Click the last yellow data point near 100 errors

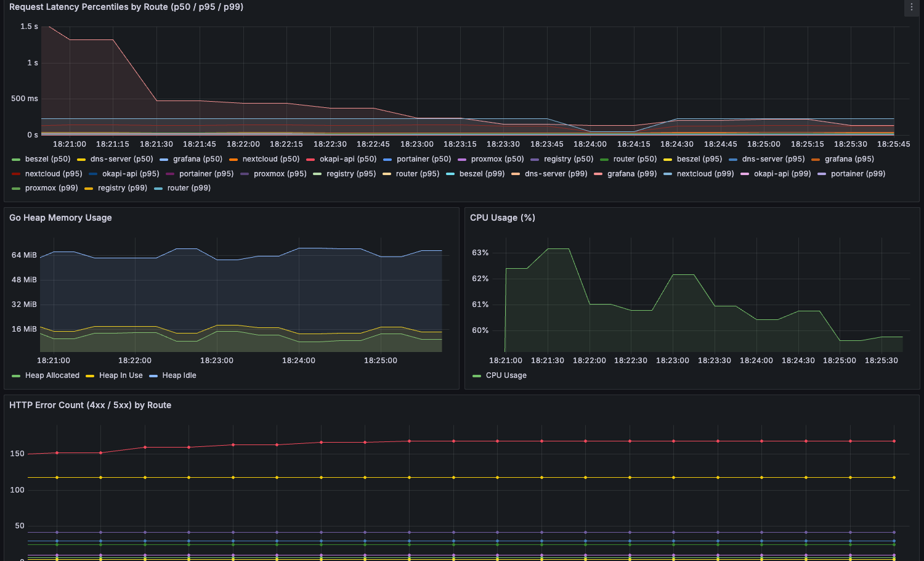pyautogui.click(x=894, y=478)
